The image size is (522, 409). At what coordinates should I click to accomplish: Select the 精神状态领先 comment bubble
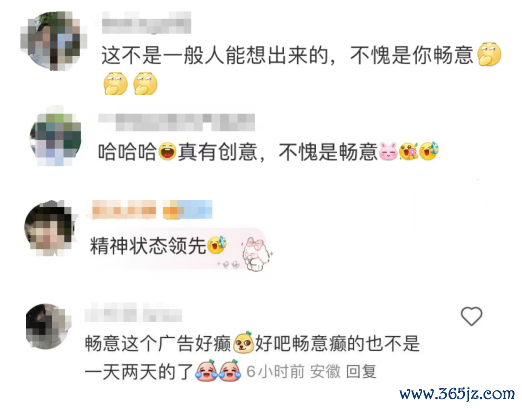pyautogui.click(x=180, y=248)
